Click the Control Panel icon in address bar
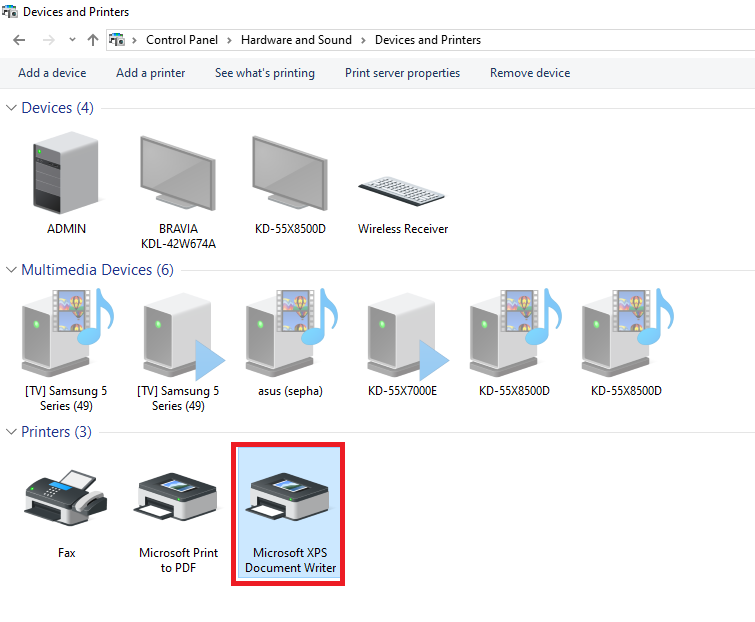 117,39
